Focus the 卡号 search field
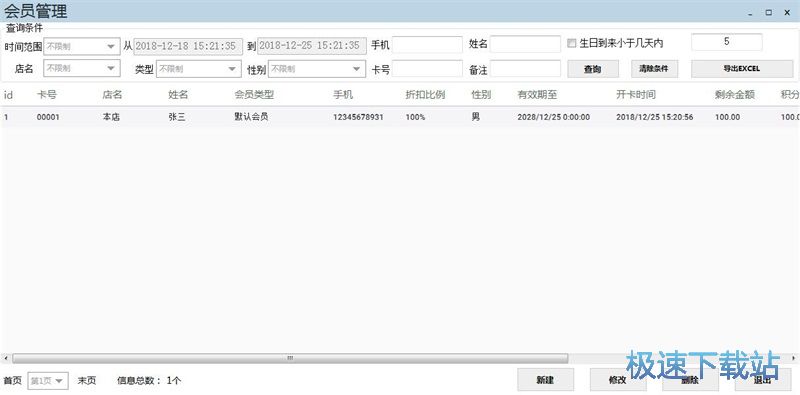800x395 pixels. pos(427,68)
